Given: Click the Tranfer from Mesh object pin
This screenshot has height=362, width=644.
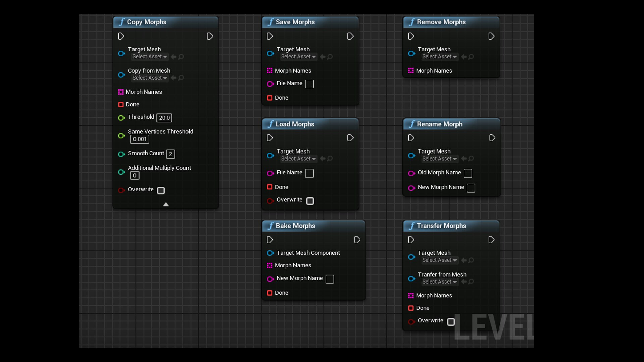Looking at the screenshot, I should coord(411,279).
